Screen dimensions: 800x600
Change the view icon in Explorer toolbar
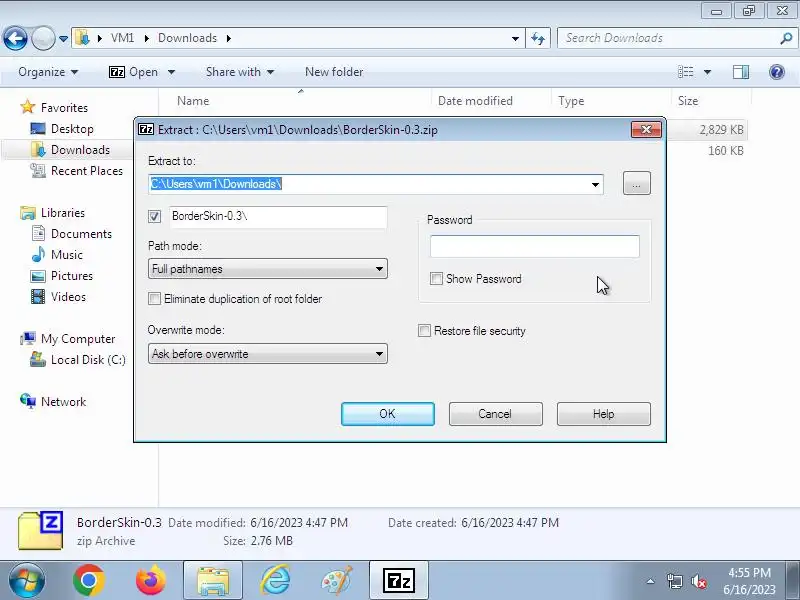click(x=685, y=72)
